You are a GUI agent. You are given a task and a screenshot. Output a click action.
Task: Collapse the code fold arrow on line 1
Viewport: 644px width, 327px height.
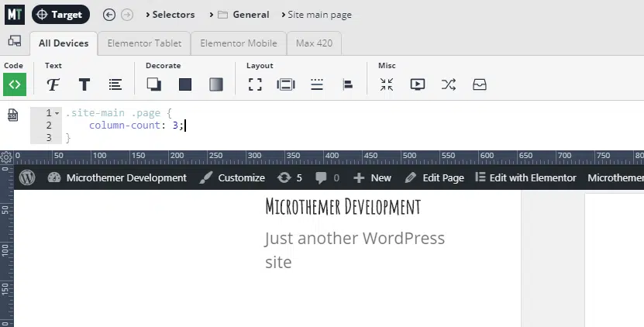[x=57, y=113]
